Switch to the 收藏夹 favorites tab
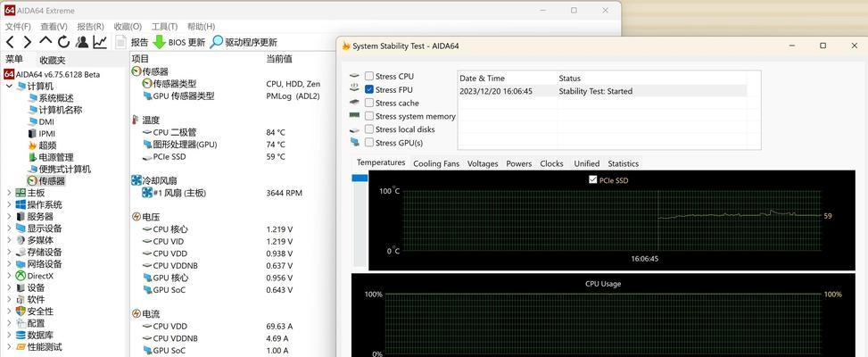This screenshot has height=357, width=868. pos(52,61)
